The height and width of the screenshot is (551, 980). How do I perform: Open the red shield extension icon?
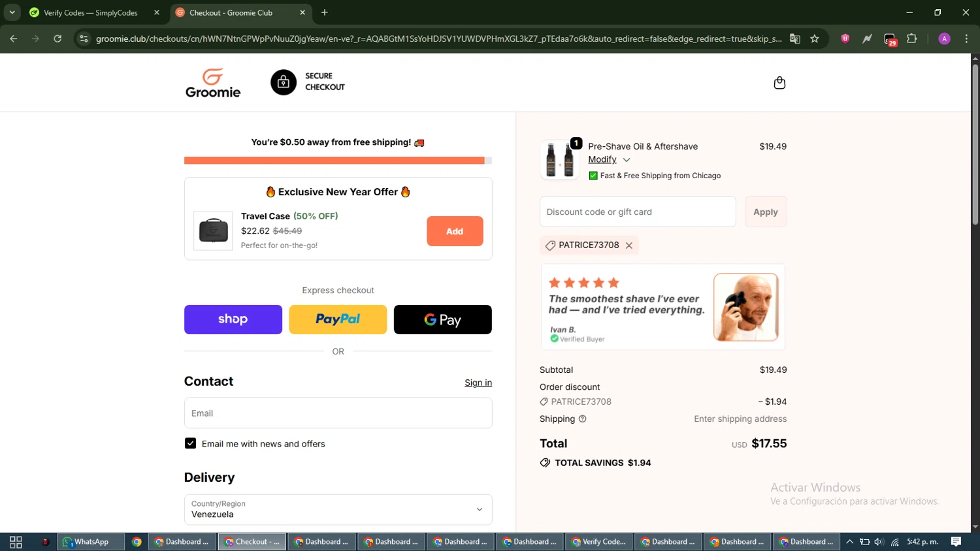click(845, 39)
